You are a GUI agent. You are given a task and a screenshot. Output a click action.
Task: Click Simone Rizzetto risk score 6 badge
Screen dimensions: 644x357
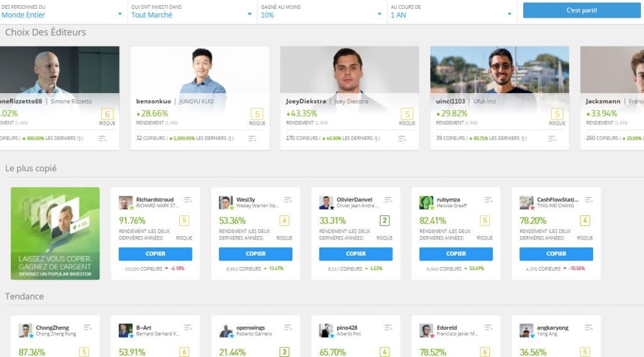click(107, 114)
